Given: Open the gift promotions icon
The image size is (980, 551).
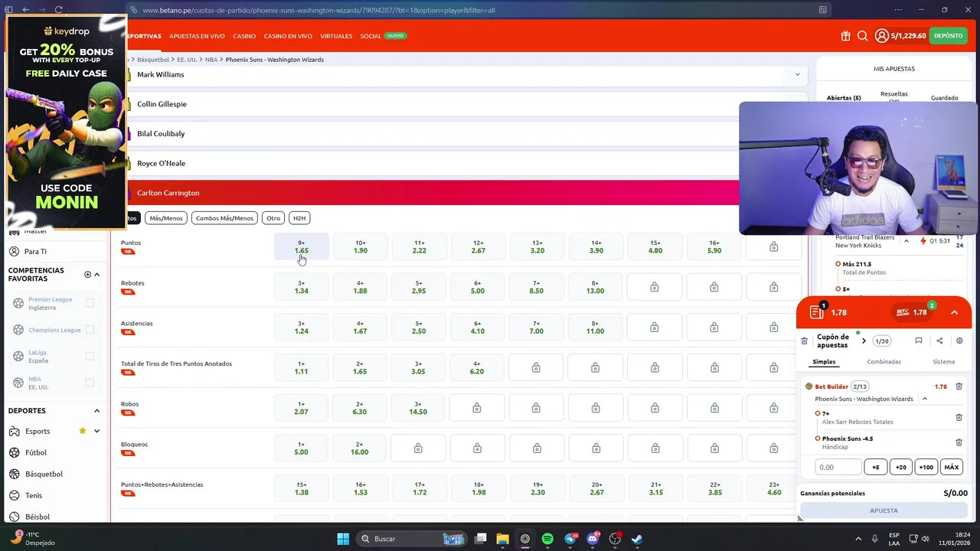Looking at the screenshot, I should 845,36.
